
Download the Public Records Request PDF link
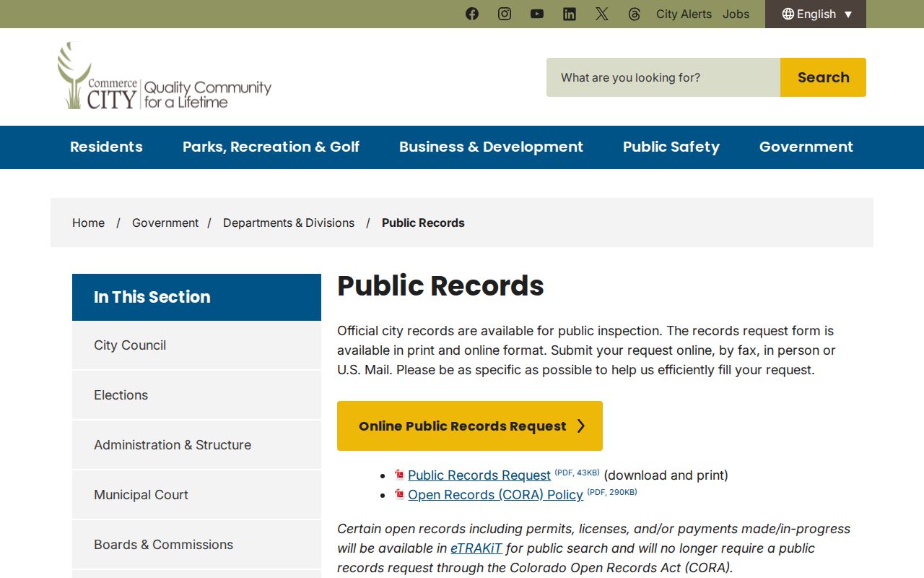click(479, 475)
